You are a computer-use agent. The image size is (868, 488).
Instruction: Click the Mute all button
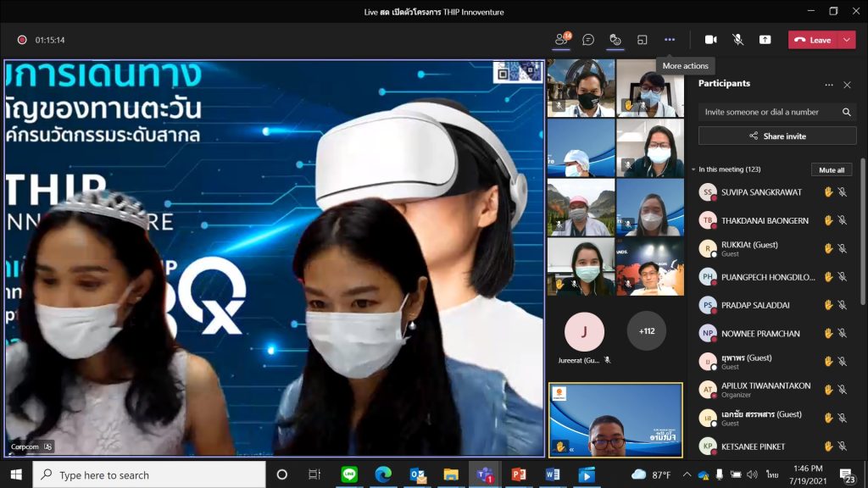(831, 169)
